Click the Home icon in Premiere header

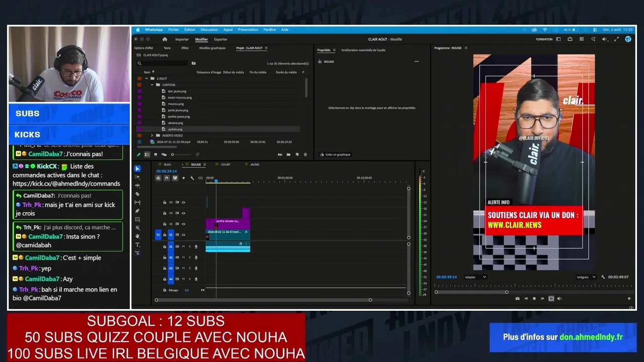165,39
